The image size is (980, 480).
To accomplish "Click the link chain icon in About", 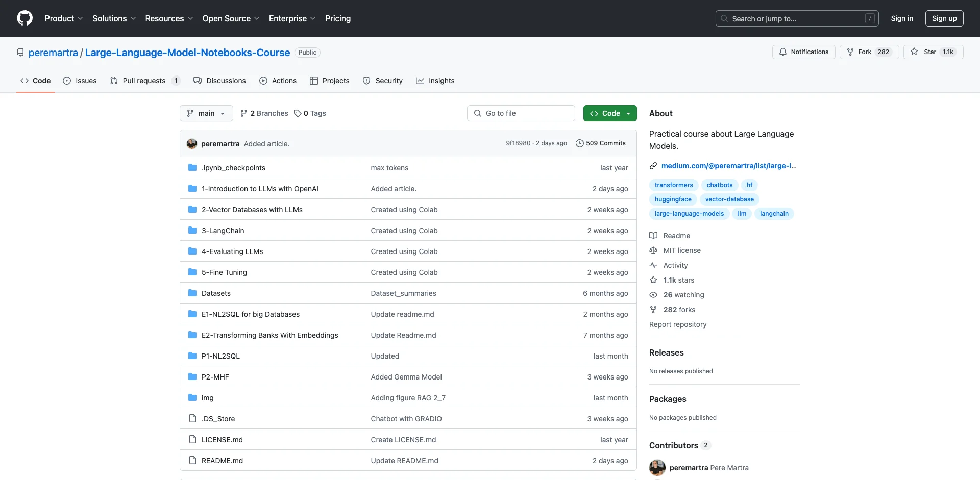I will [x=653, y=166].
